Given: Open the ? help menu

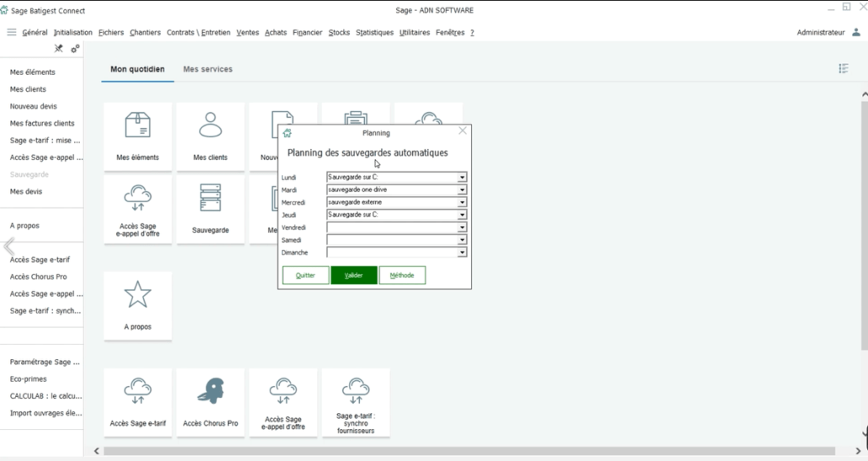Looking at the screenshot, I should click(x=472, y=33).
